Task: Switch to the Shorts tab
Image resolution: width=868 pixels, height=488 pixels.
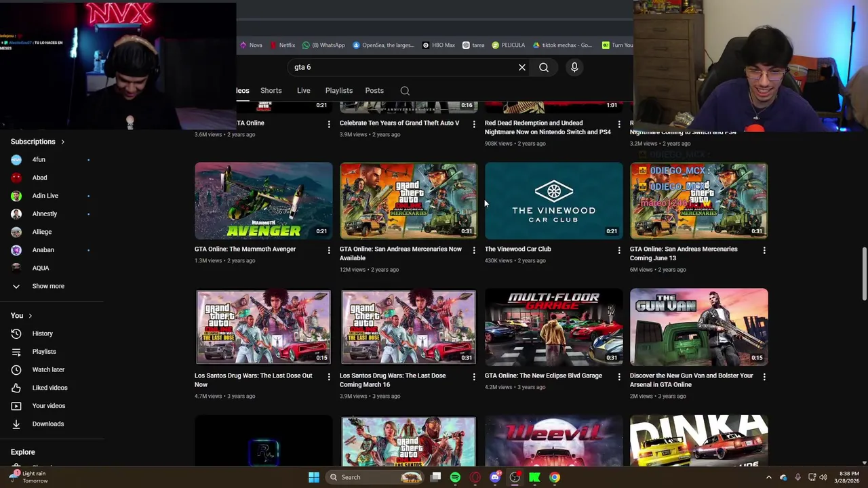Action: pyautogui.click(x=271, y=91)
